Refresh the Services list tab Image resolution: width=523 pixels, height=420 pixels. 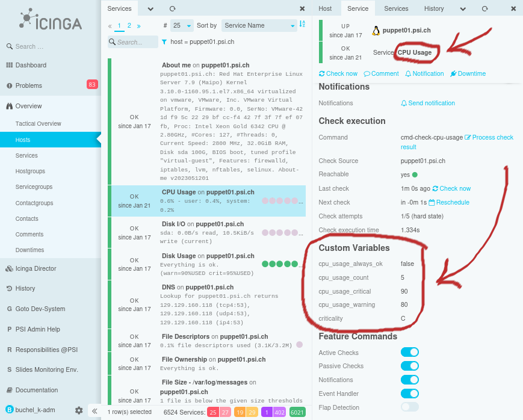pyautogui.click(x=173, y=8)
